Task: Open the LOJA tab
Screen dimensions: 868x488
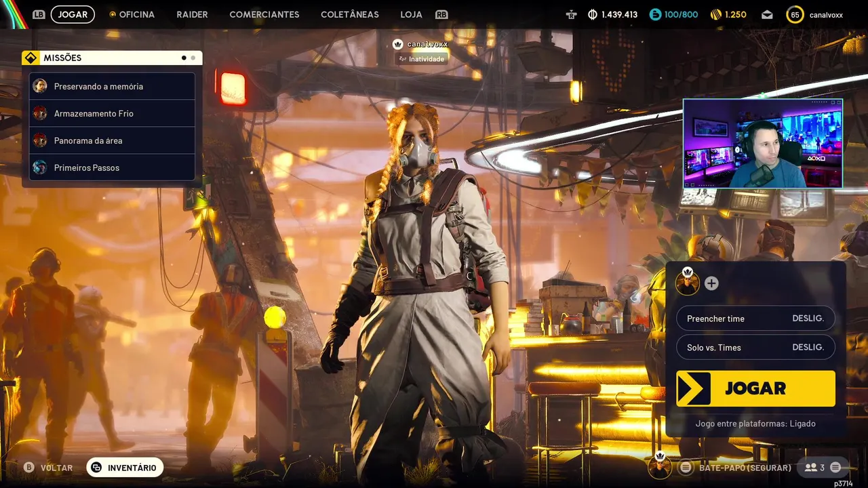Action: (411, 14)
